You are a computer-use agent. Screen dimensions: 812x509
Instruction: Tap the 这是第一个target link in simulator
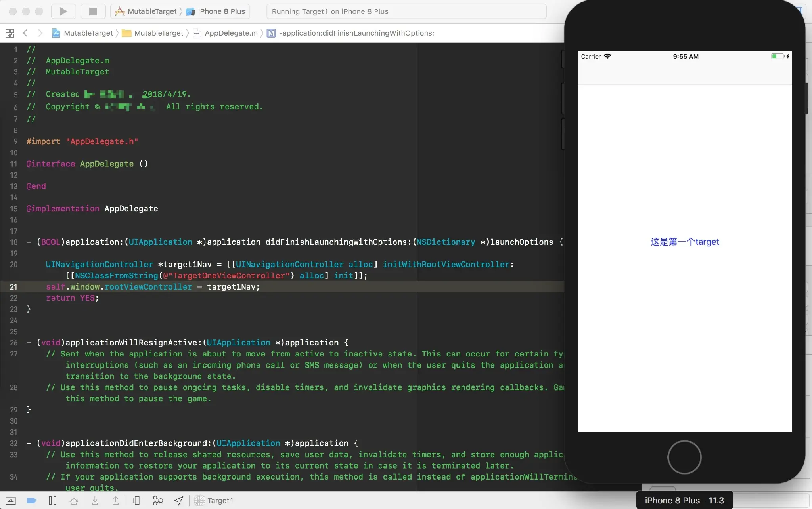(685, 242)
